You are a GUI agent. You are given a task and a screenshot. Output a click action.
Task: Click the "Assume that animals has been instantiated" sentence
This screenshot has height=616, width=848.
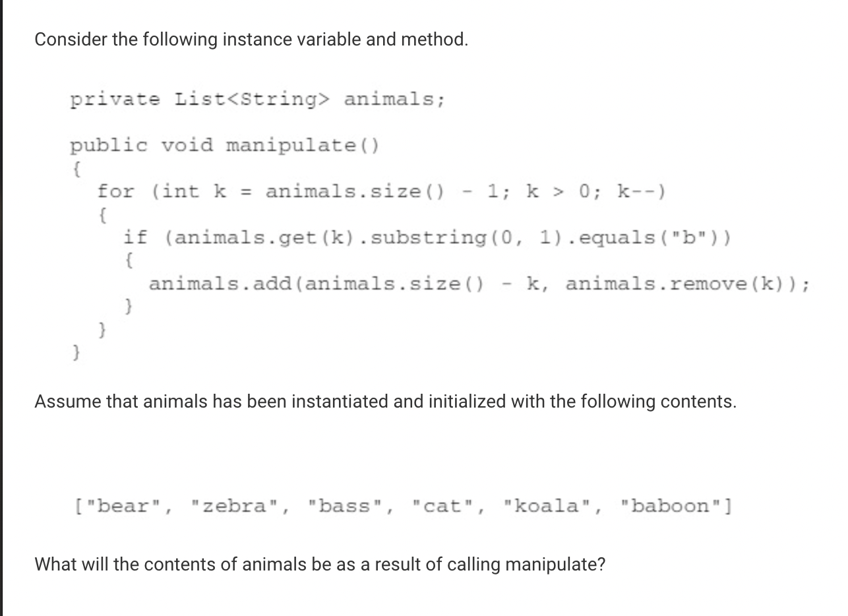click(x=385, y=401)
